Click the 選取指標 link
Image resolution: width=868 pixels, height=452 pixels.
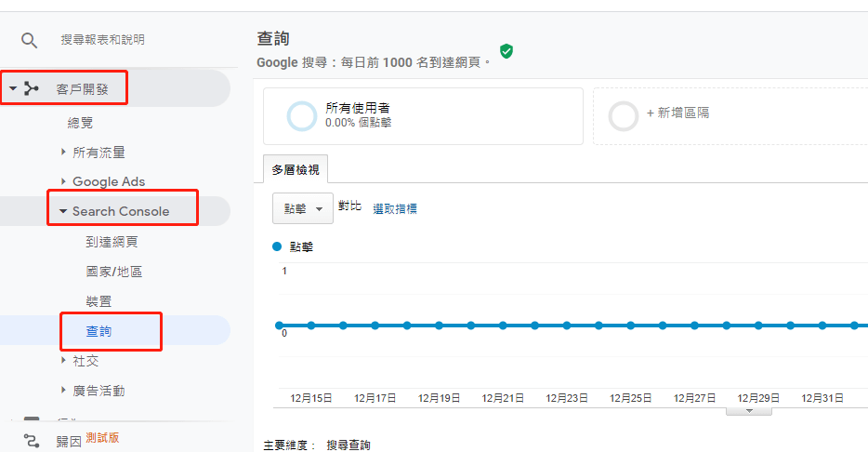pos(395,209)
